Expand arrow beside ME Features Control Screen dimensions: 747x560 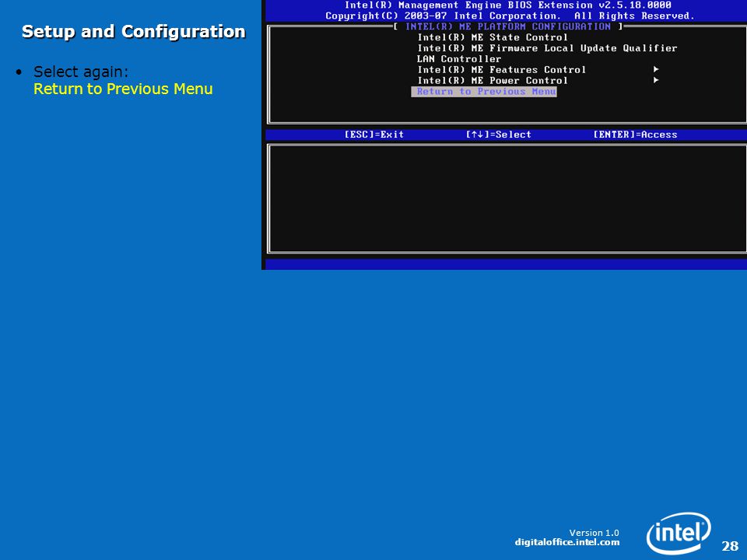click(656, 69)
